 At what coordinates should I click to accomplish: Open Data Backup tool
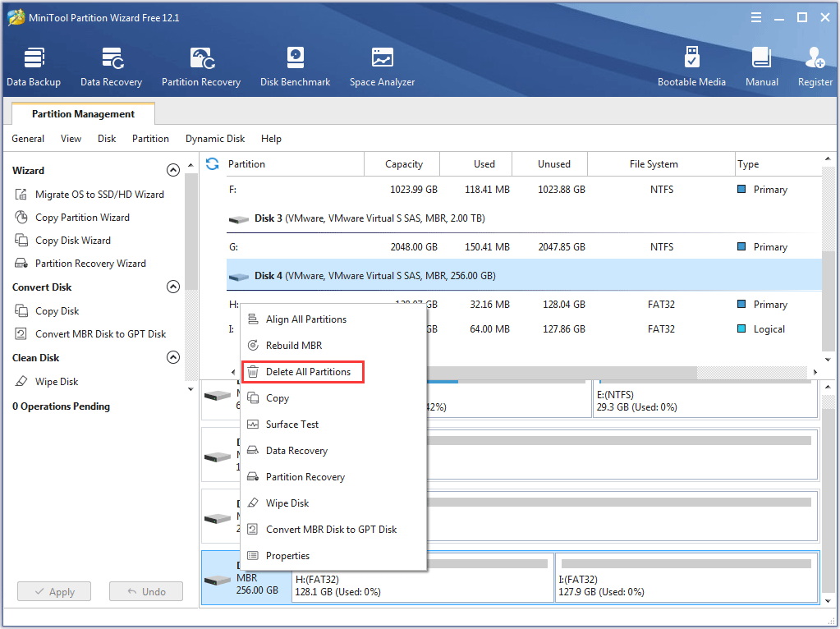tap(34, 67)
